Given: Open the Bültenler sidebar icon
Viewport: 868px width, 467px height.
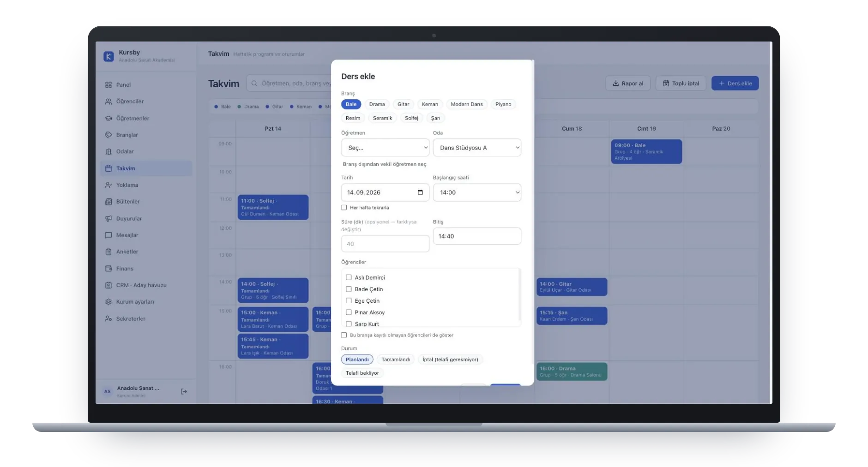Looking at the screenshot, I should tap(108, 202).
